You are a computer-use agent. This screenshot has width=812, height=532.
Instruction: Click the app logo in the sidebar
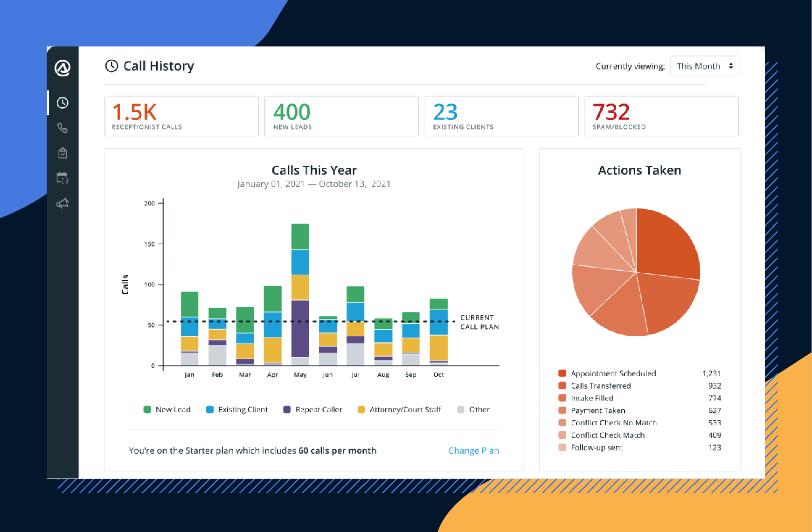(x=62, y=68)
